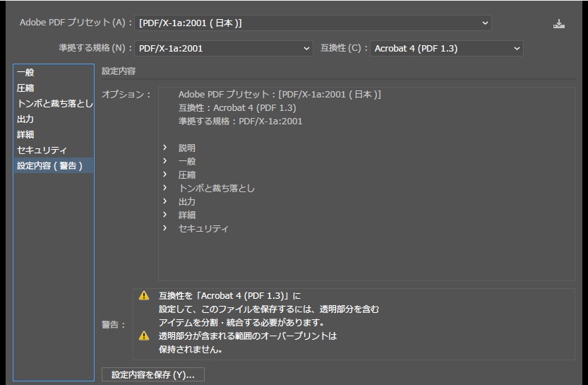Viewport: 588px width, 385px height.
Task: Expand トンボと裁ち落とし in the options list
Action: pos(164,188)
